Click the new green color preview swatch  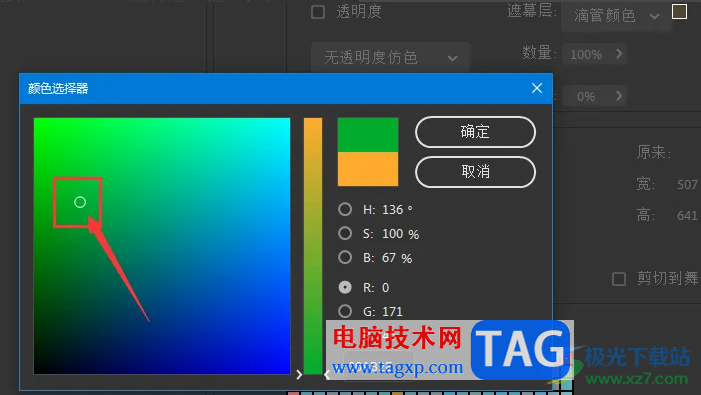pyautogui.click(x=368, y=135)
